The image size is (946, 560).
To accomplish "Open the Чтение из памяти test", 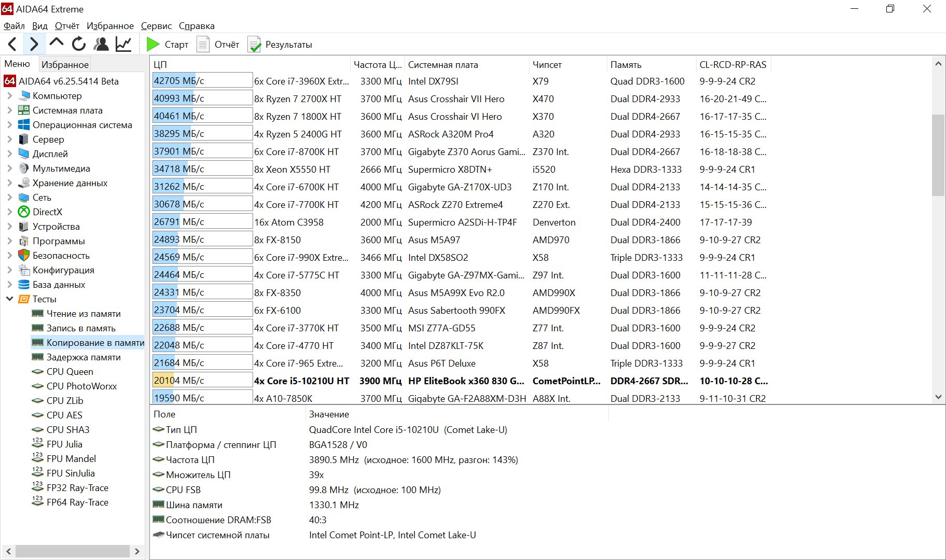I will point(84,314).
